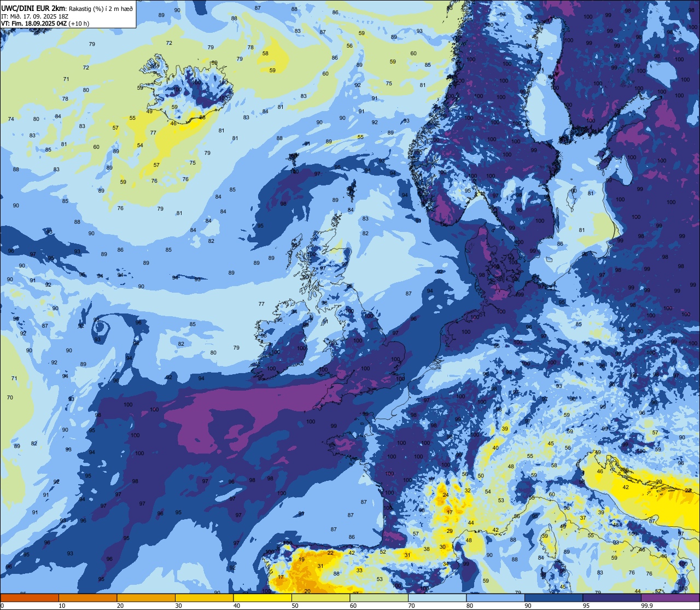Viewport: 700px width, 610px height.
Task: Choose the 60–70% light green legend swatch
Action: [x=379, y=597]
